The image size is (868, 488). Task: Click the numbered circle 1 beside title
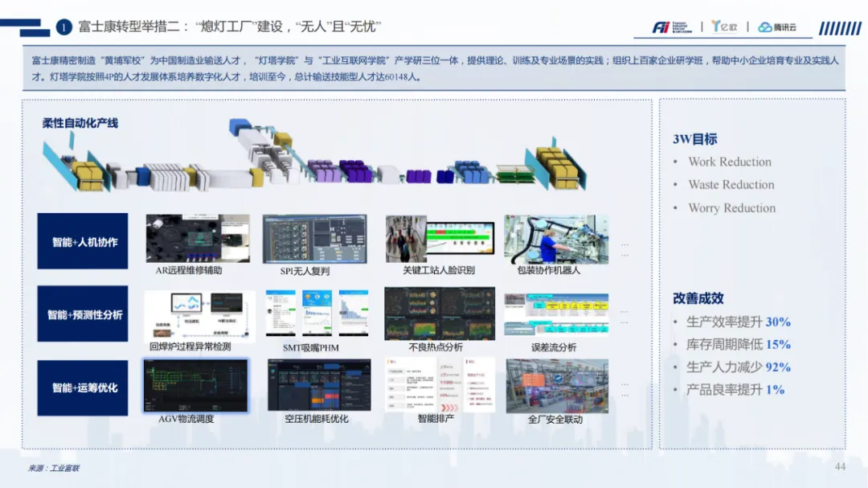[x=63, y=27]
